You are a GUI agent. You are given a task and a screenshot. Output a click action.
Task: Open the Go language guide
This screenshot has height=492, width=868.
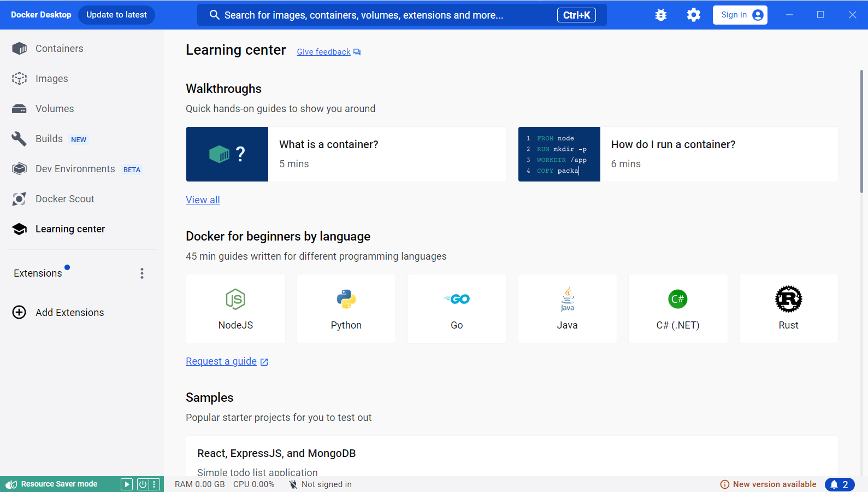pos(457,309)
